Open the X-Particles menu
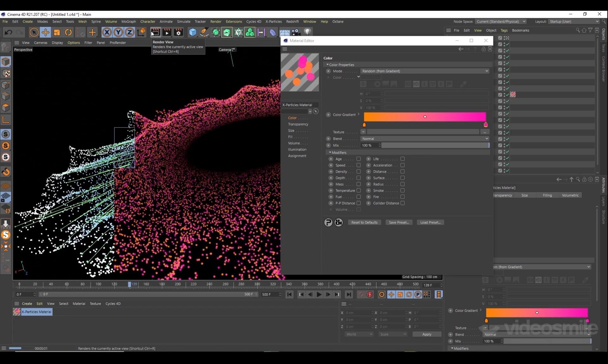Viewport: 608px width, 364px height. point(273,22)
